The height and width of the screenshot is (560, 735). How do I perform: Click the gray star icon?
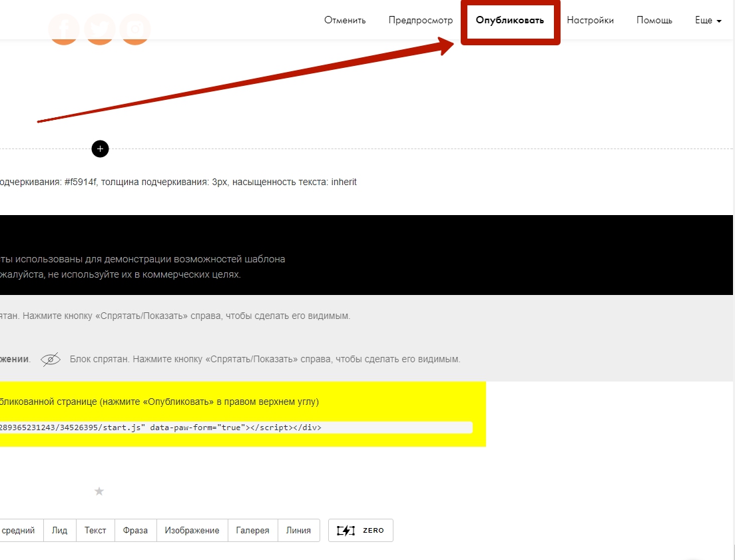click(x=99, y=491)
